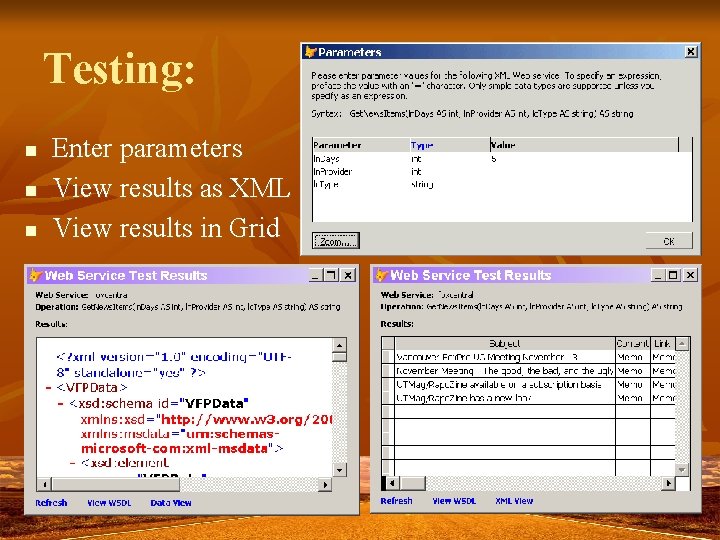Screen dimensions: 720x540
Task: Click the Link column header in grid
Action: (663, 343)
